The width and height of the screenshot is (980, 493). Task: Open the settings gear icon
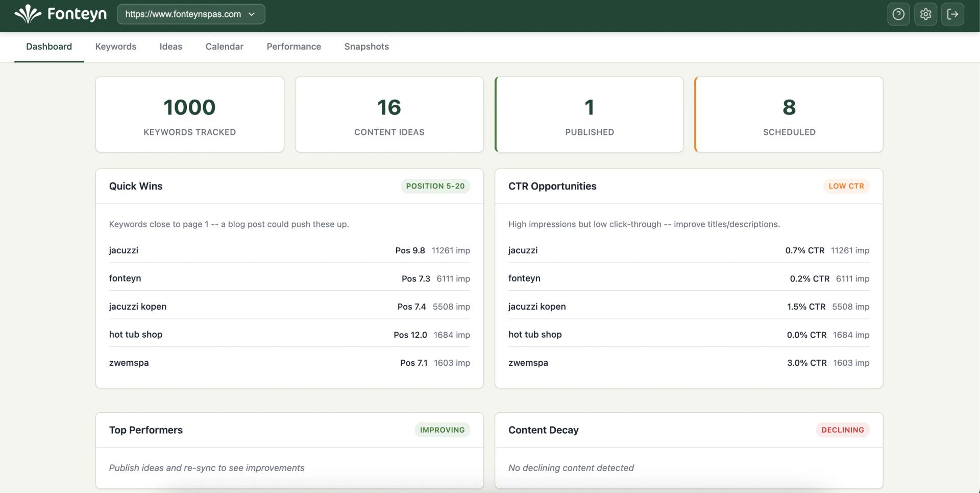tap(925, 14)
